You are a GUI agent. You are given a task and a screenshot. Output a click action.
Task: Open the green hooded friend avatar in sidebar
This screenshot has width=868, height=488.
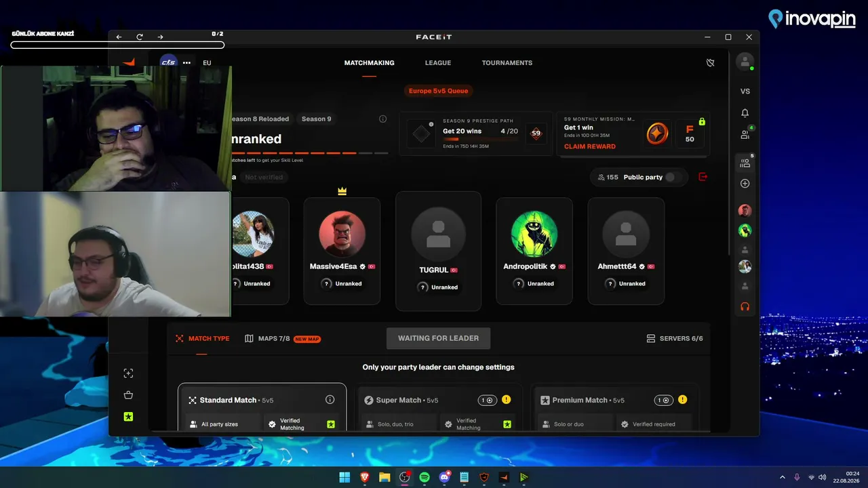tap(745, 230)
